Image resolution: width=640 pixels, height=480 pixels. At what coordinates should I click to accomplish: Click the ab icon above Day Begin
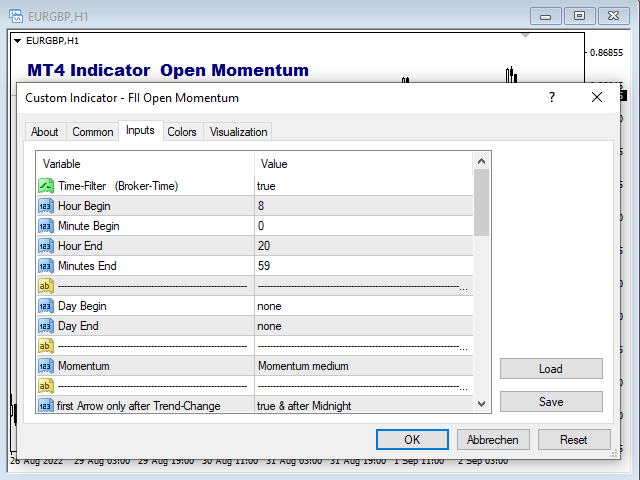[46, 286]
